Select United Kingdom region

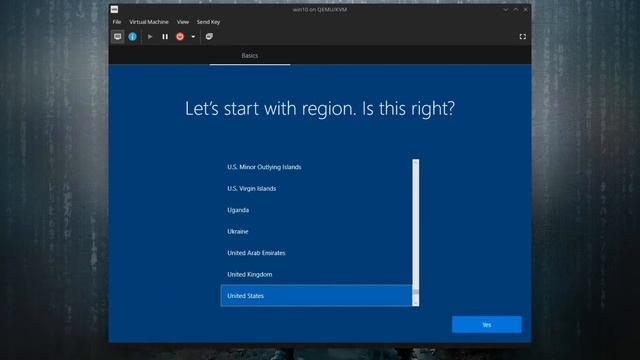click(316, 274)
